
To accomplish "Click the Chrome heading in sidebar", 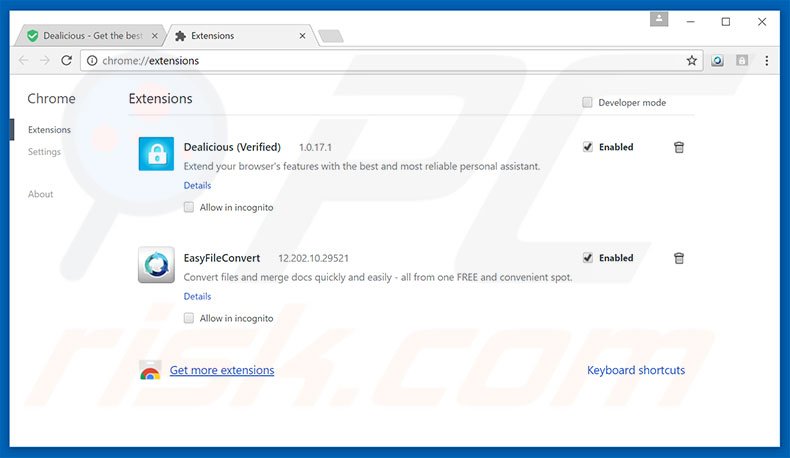I will tap(51, 99).
